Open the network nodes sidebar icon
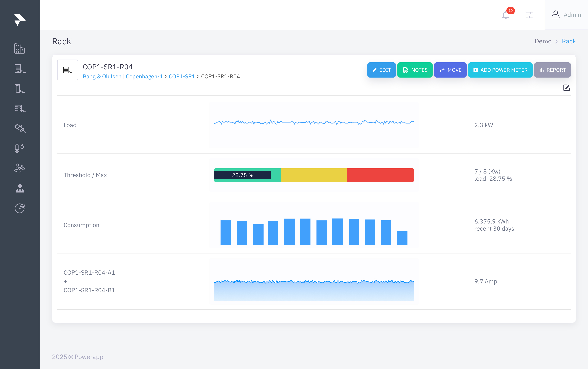 click(x=20, y=168)
